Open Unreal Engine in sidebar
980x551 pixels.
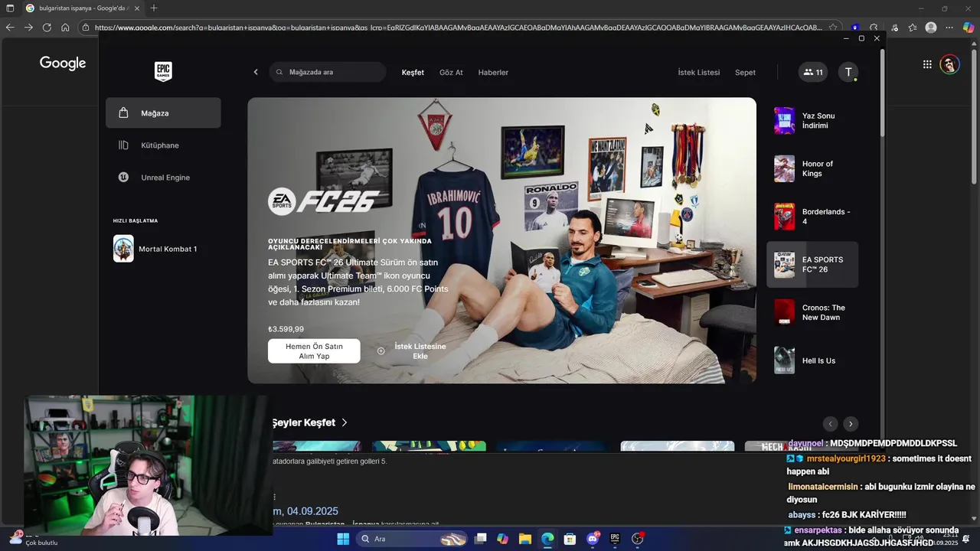[163, 178]
